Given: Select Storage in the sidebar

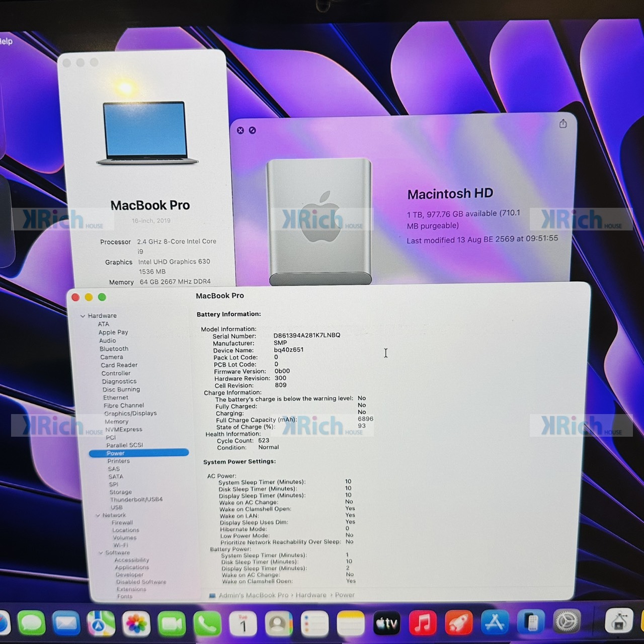Looking at the screenshot, I should point(121,492).
